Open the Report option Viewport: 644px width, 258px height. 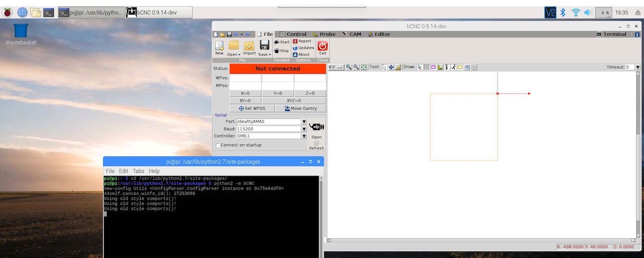[x=302, y=41]
